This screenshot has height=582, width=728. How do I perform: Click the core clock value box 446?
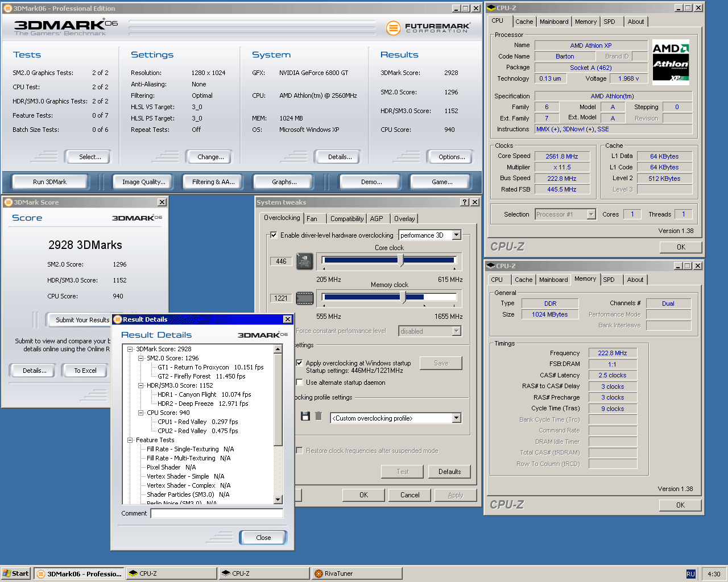point(281,261)
